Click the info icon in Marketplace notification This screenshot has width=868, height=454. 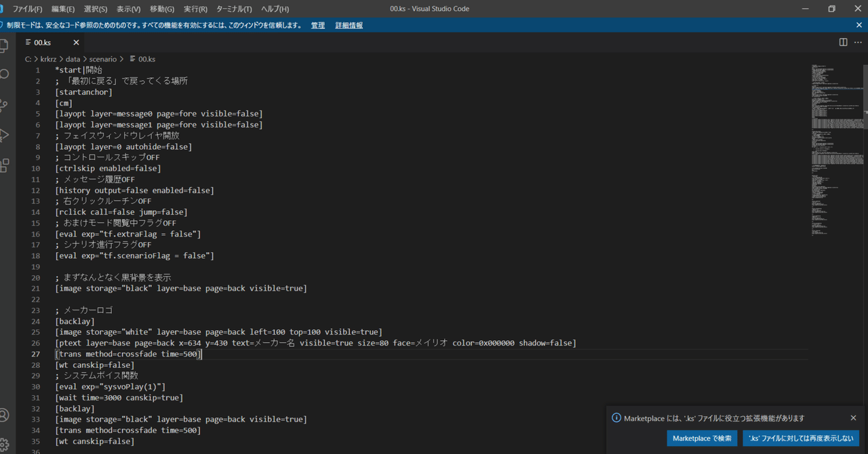tap(616, 418)
